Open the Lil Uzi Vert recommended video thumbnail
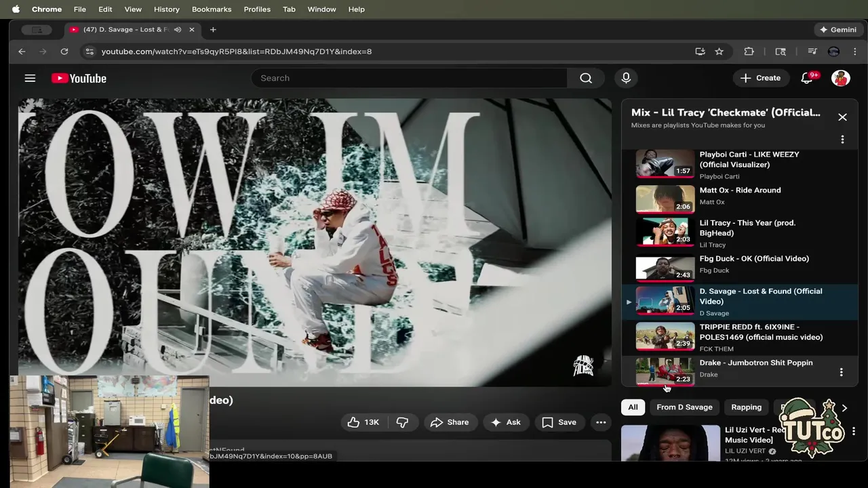868x488 pixels. (x=671, y=443)
